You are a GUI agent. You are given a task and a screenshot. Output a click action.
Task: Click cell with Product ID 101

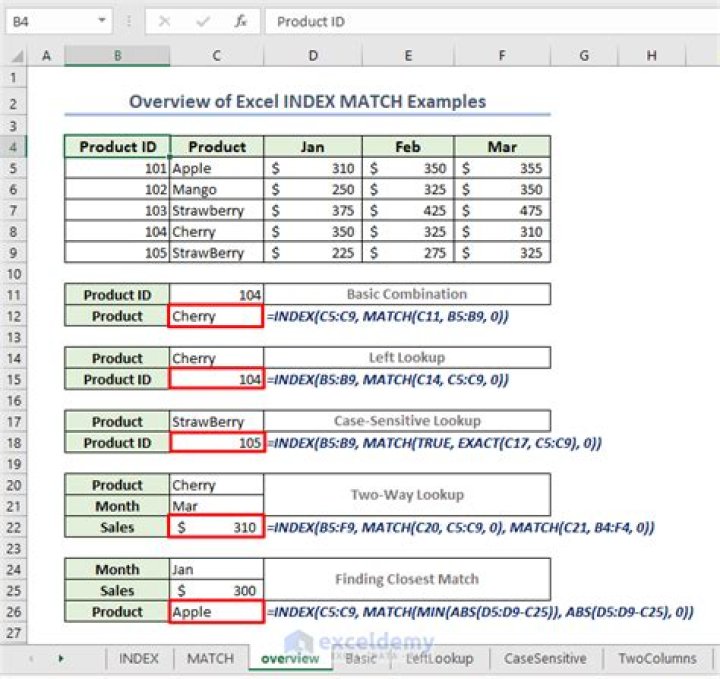[118, 168]
